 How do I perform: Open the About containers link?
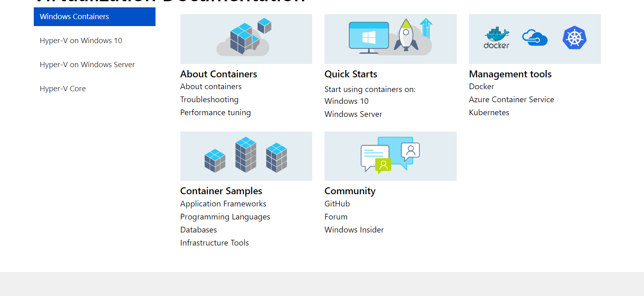[x=211, y=87]
